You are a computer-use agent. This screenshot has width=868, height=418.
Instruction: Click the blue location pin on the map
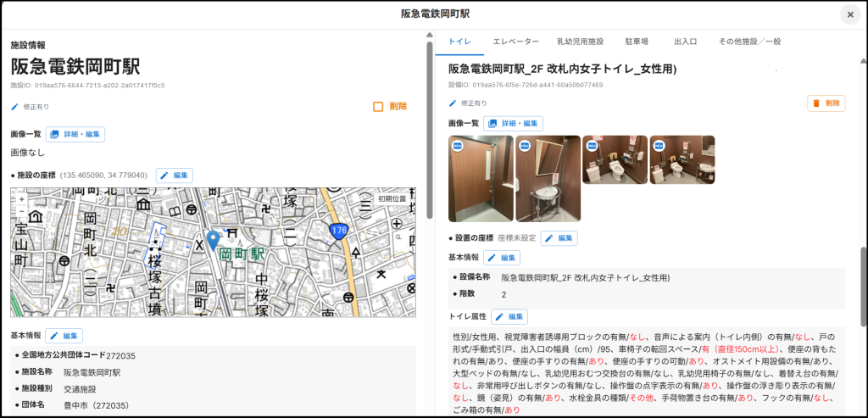click(213, 239)
